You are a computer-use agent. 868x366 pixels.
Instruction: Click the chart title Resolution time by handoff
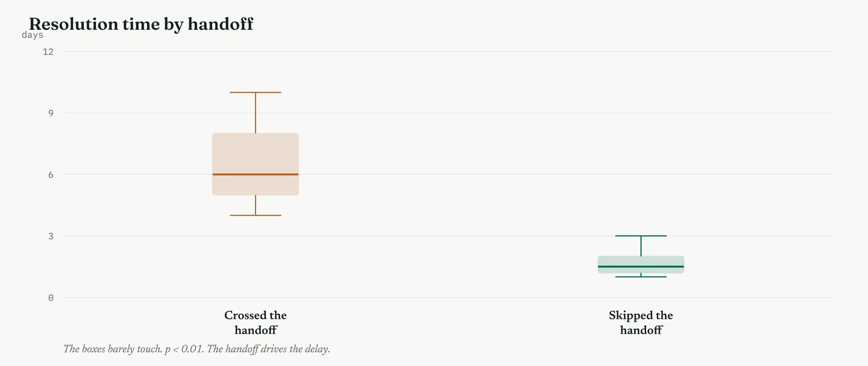coord(141,24)
